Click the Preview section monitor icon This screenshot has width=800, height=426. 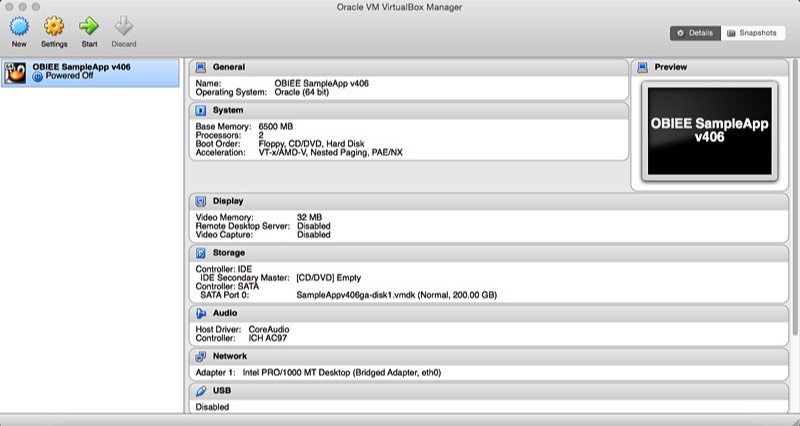coord(643,67)
